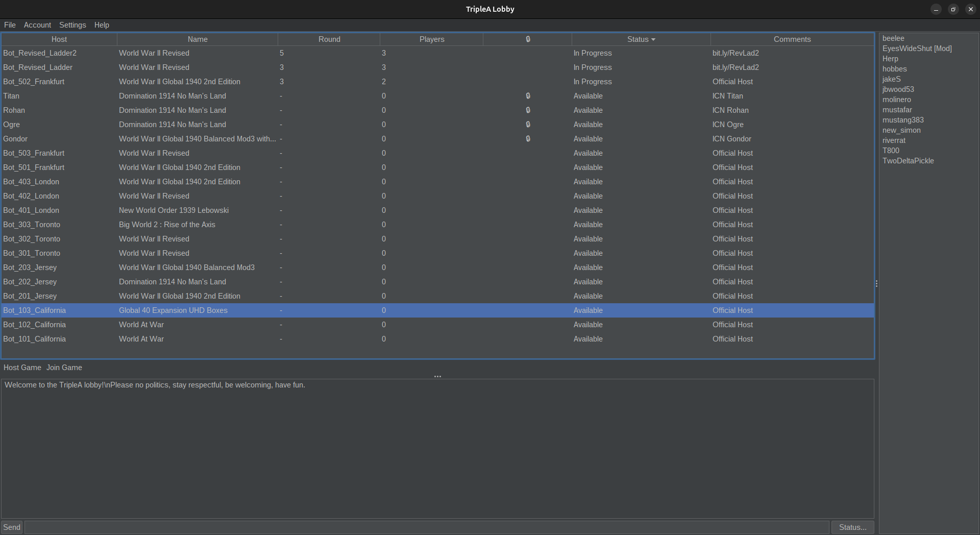
Task: Click the vertical divider handle beside player list
Action: pyautogui.click(x=876, y=284)
